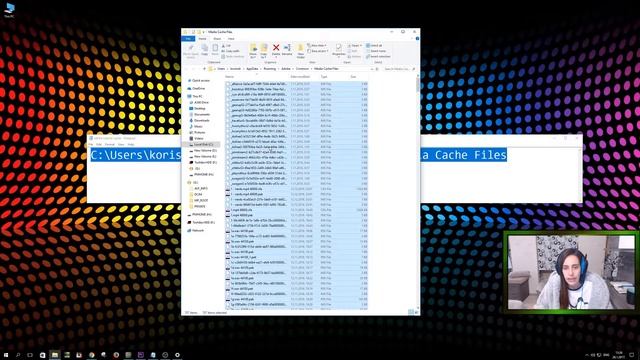Click Users in the address breadcrumb

(x=221, y=69)
